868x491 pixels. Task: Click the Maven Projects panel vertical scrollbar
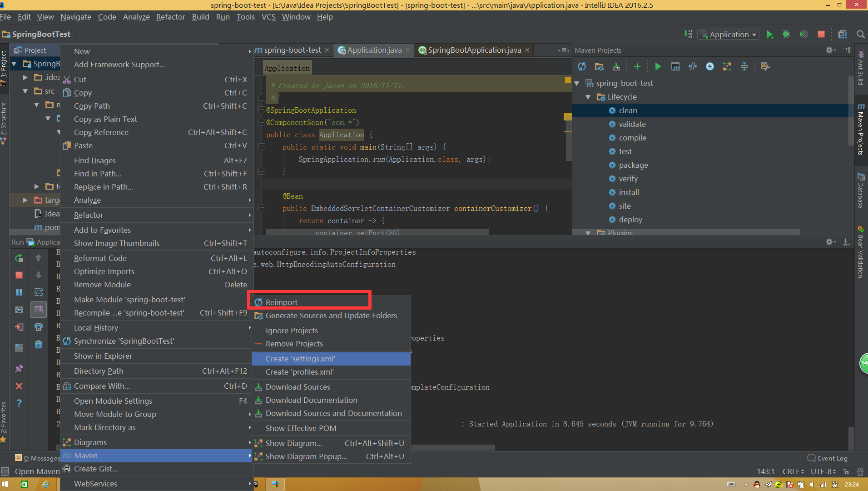[851, 111]
